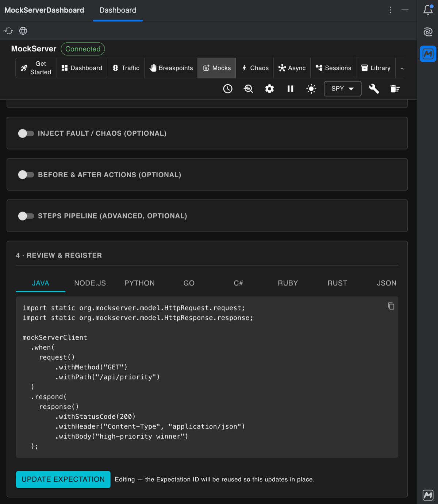Open the SPY mode dropdown
This screenshot has width=438, height=504.
(343, 89)
